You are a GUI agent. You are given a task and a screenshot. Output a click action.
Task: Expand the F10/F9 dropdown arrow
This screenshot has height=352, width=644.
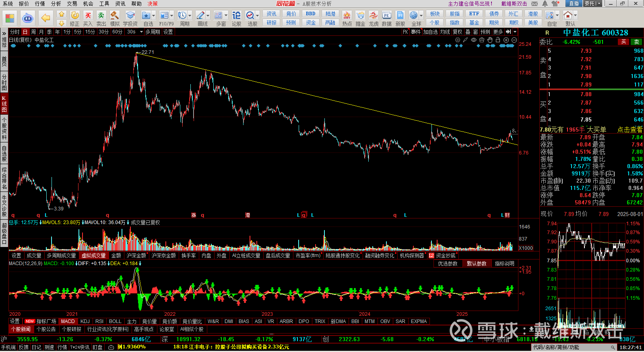[x=172, y=16]
